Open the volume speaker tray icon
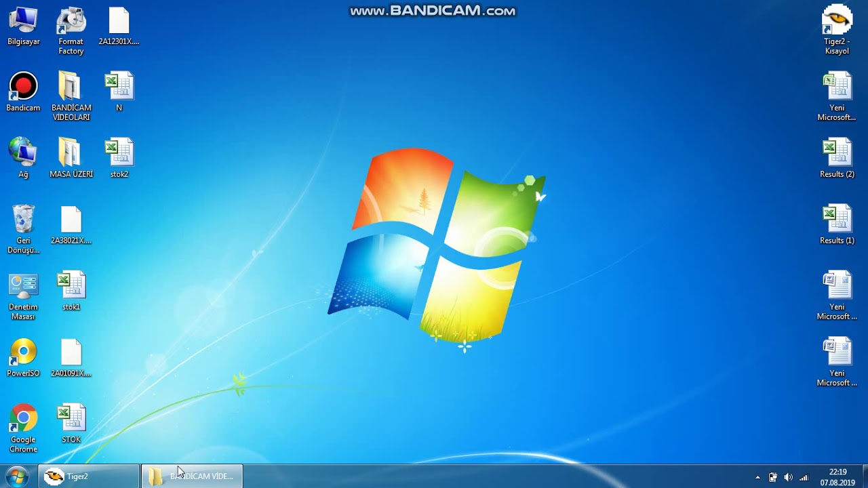This screenshot has height=488, width=868. tap(788, 477)
